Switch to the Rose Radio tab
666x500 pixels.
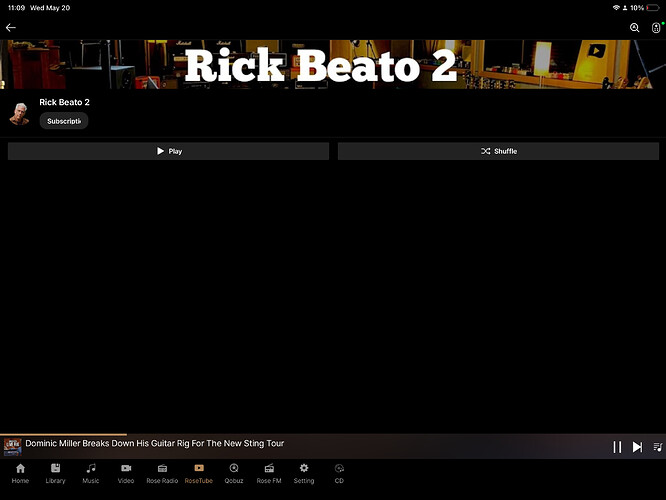pyautogui.click(x=162, y=474)
